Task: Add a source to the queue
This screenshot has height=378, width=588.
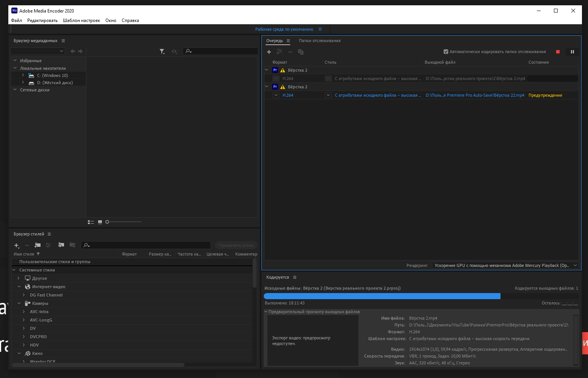Action: pyautogui.click(x=269, y=52)
